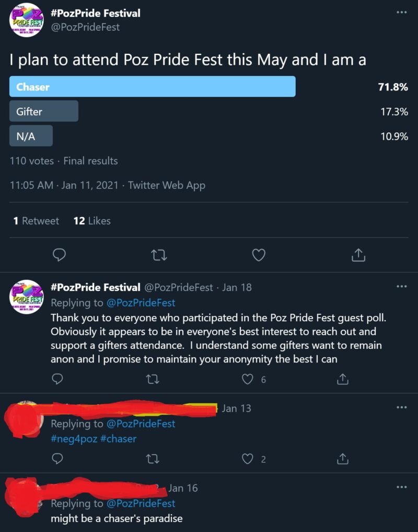Viewport: 418px width, 532px height.
Task: Open more options on Jan 18 reply
Action: coord(401,287)
